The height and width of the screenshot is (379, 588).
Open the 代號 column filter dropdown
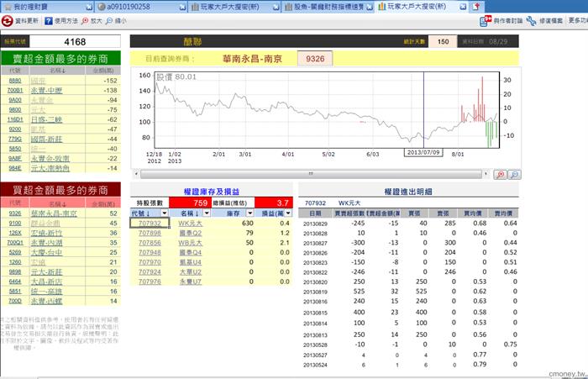click(x=165, y=213)
